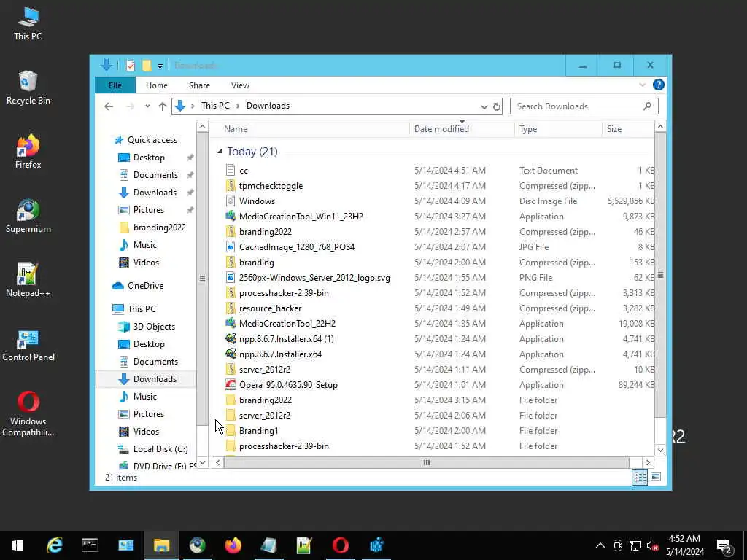Click the Refresh button in address bar
This screenshot has width=747, height=560.
(496, 106)
